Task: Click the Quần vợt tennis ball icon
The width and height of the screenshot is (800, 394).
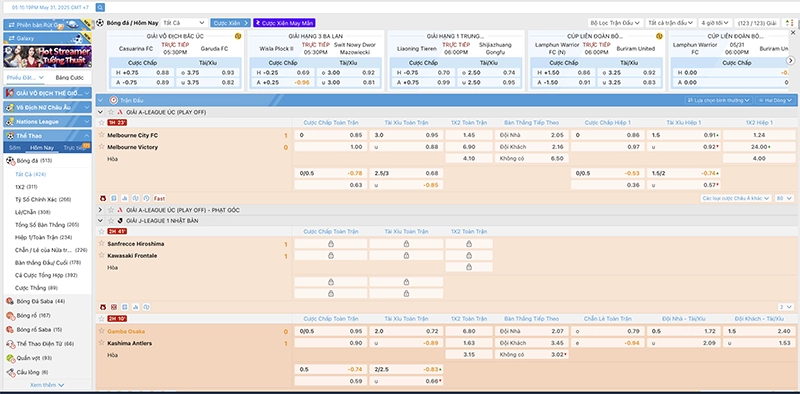Action: click(x=10, y=358)
